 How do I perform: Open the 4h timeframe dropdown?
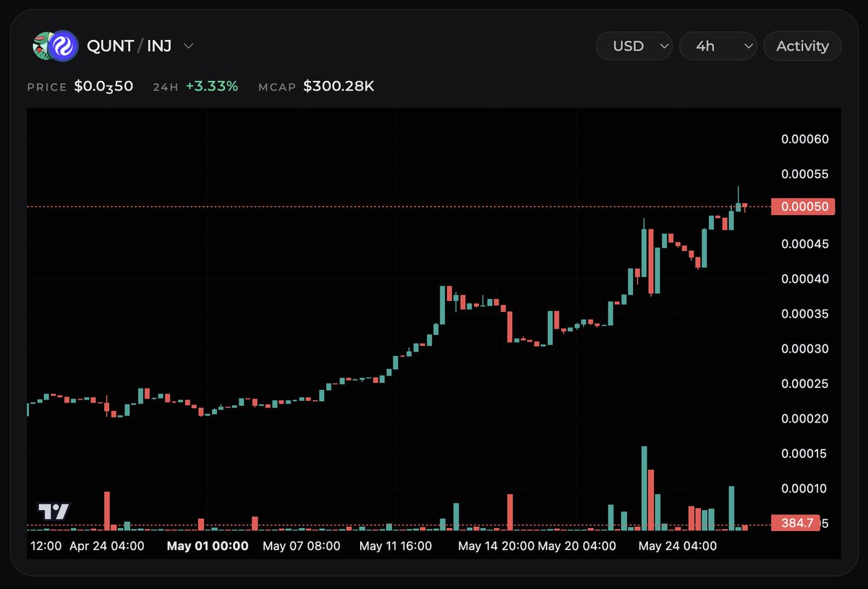click(x=718, y=46)
